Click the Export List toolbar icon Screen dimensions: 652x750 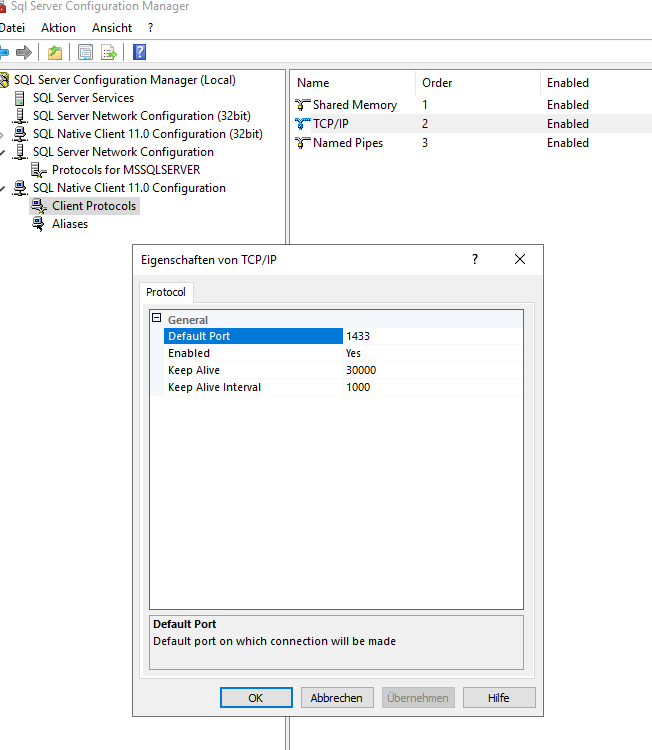click(109, 52)
